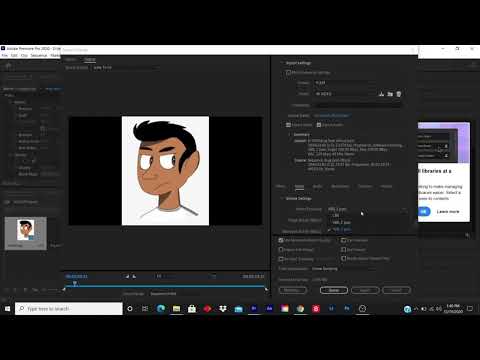Choose VBR, 2 pass in encoding list
This screenshot has width=480, height=360.
[341, 230]
